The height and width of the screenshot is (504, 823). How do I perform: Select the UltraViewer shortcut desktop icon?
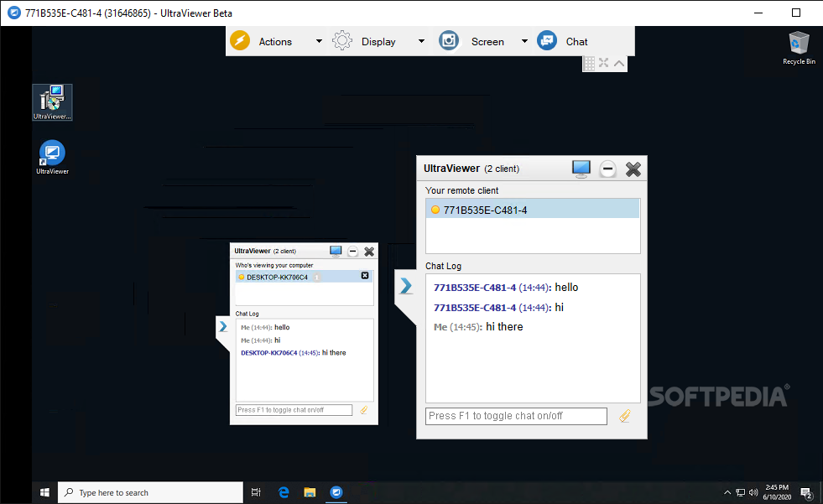pyautogui.click(x=53, y=157)
